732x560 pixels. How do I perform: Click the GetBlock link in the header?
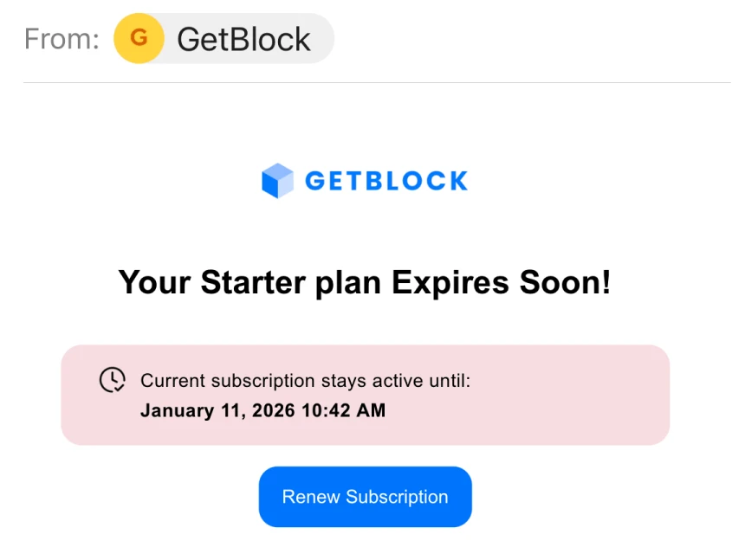[x=243, y=38]
